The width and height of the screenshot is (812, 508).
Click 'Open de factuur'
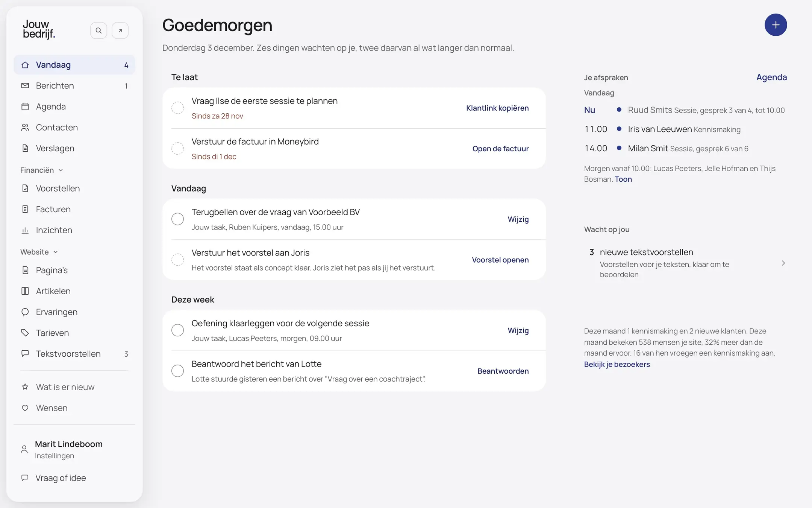[x=500, y=149]
